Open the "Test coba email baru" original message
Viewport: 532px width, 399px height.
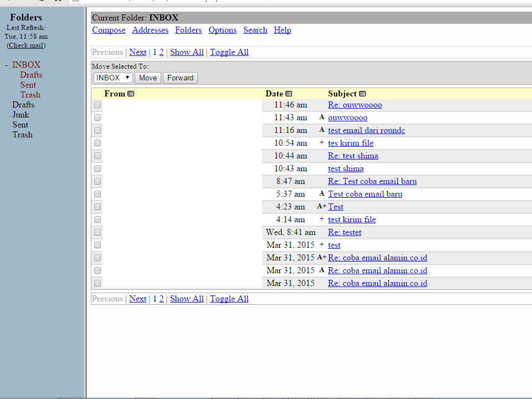coord(365,194)
